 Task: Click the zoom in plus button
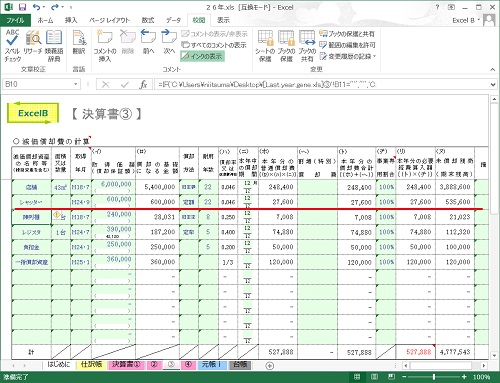click(464, 377)
